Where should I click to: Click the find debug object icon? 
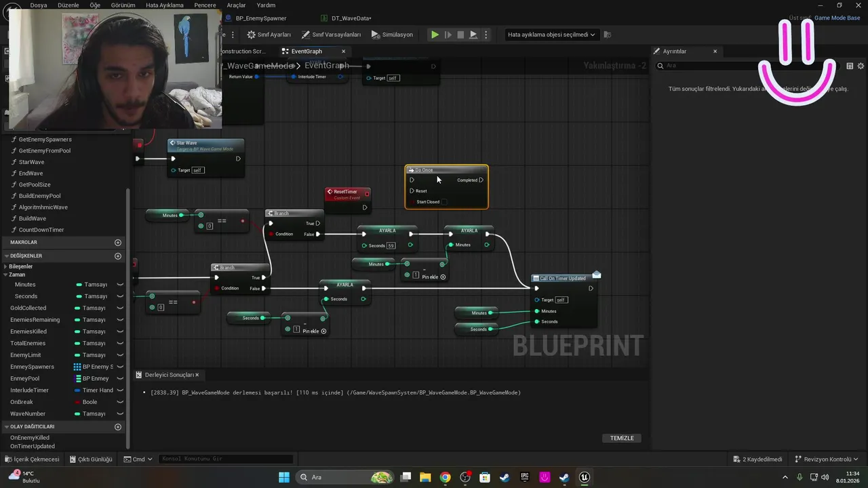click(608, 35)
